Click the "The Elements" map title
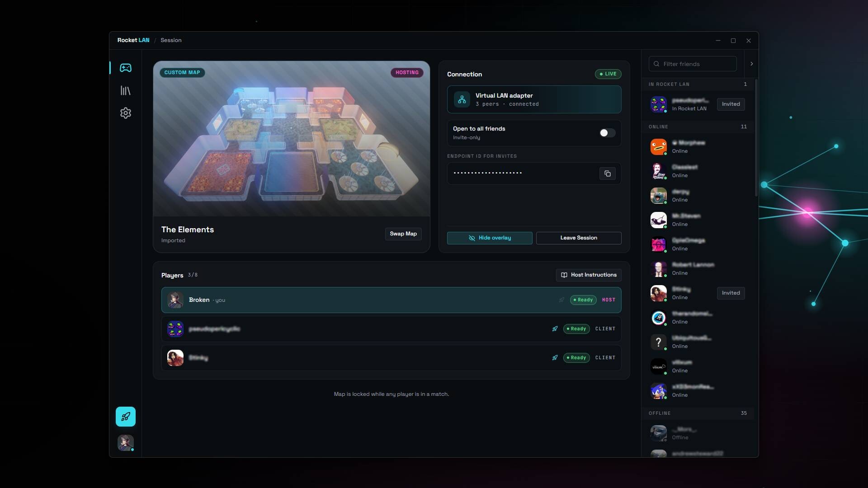 pos(188,230)
